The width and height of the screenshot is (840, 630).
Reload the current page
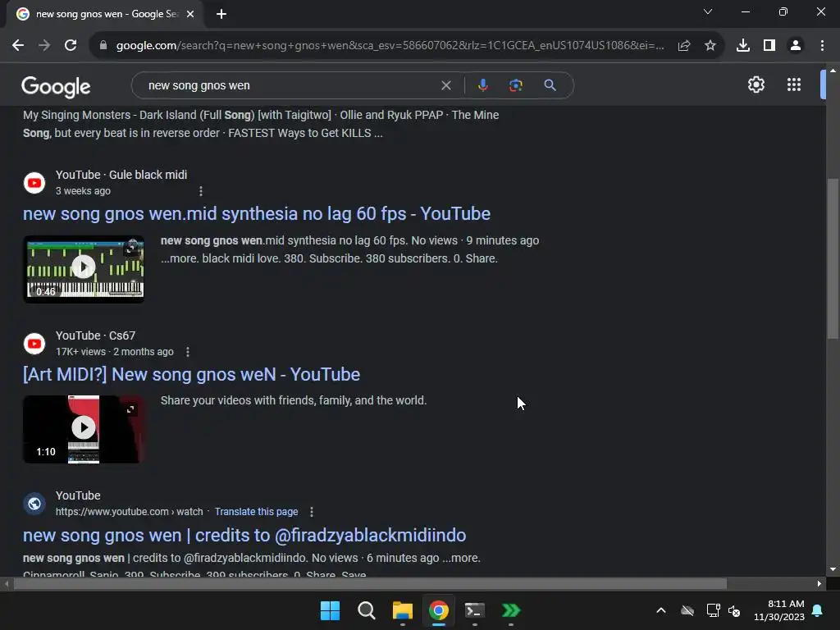(71, 46)
